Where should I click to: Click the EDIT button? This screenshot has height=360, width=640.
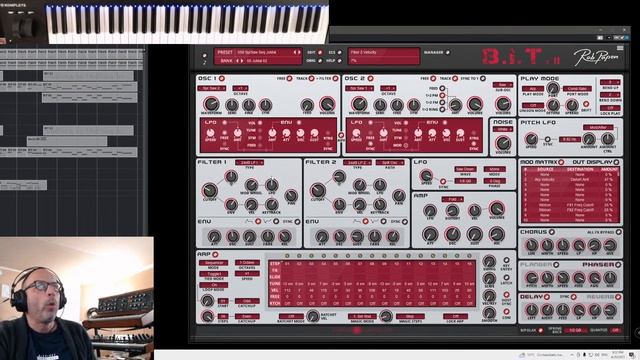click(x=320, y=53)
